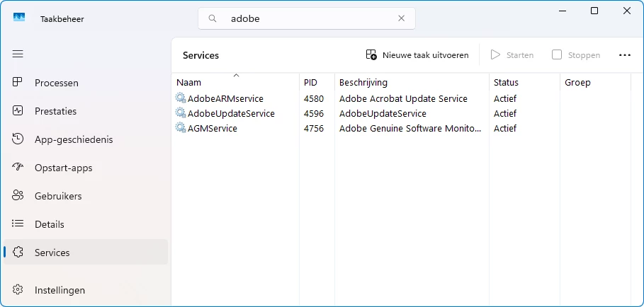The width and height of the screenshot is (644, 307).
Task: Click the Services page heading
Action: pyautogui.click(x=200, y=55)
